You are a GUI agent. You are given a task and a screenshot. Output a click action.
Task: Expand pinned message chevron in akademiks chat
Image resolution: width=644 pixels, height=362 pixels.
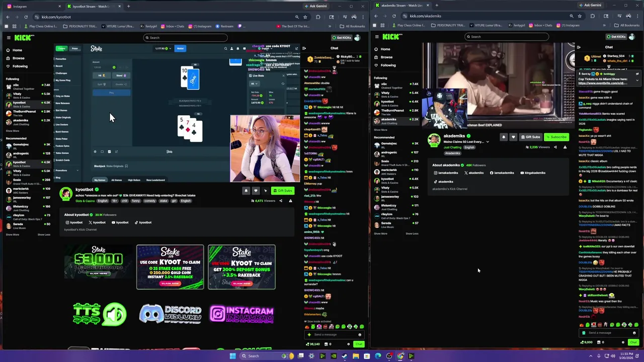(637, 81)
